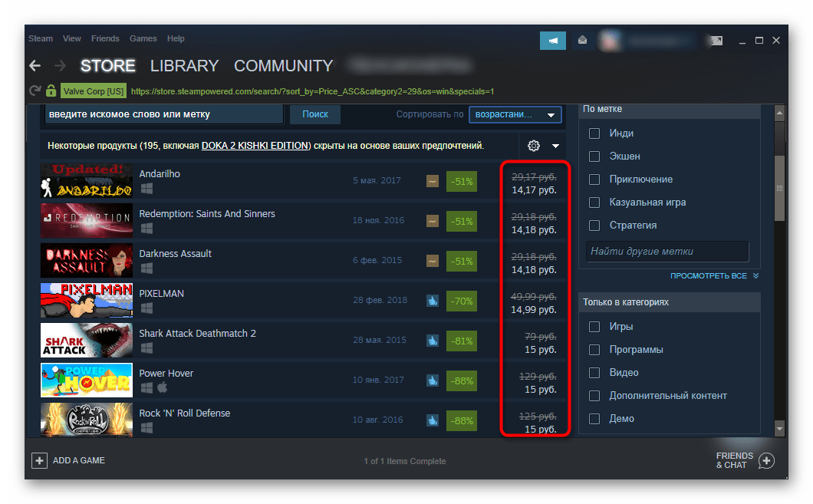This screenshot has width=813, height=504.
Task: Click FRIENDS & CHAT label
Action: [734, 460]
